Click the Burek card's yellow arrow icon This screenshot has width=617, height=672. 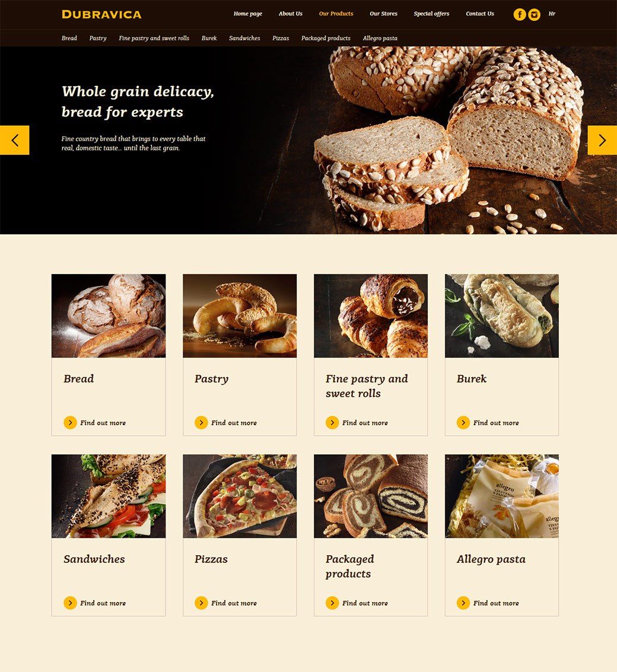(x=463, y=422)
